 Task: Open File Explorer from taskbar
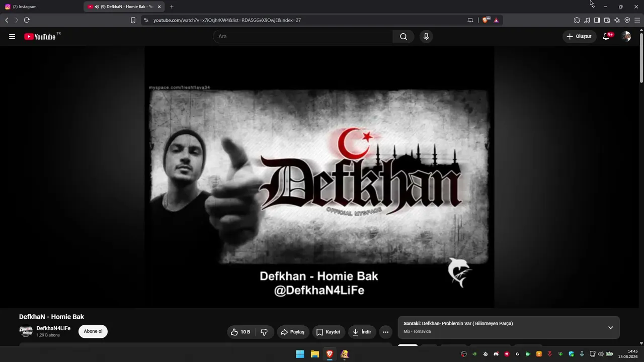point(315,354)
